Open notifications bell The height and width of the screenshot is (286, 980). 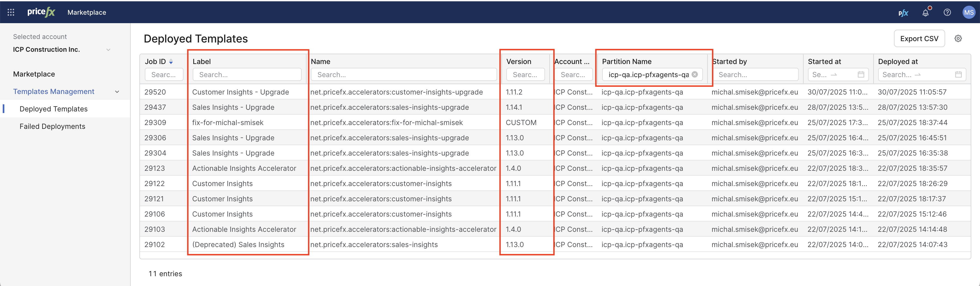pyautogui.click(x=926, y=13)
